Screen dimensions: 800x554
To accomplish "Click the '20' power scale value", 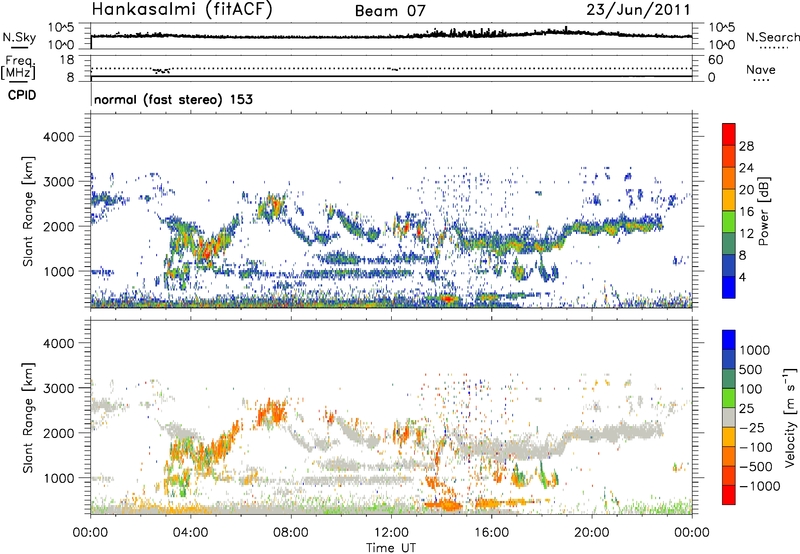I will (746, 190).
